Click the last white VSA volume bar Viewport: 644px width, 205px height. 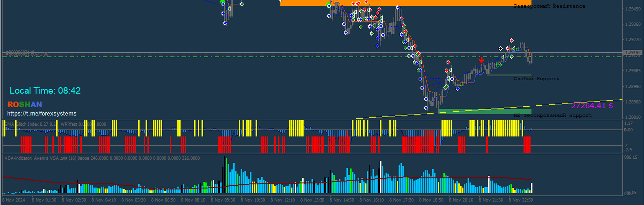coord(531,188)
